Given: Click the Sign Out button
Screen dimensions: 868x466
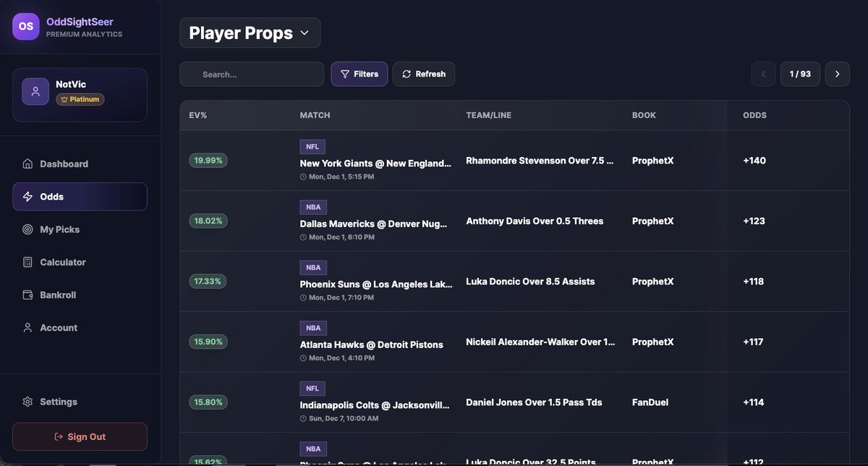Looking at the screenshot, I should pos(80,436).
